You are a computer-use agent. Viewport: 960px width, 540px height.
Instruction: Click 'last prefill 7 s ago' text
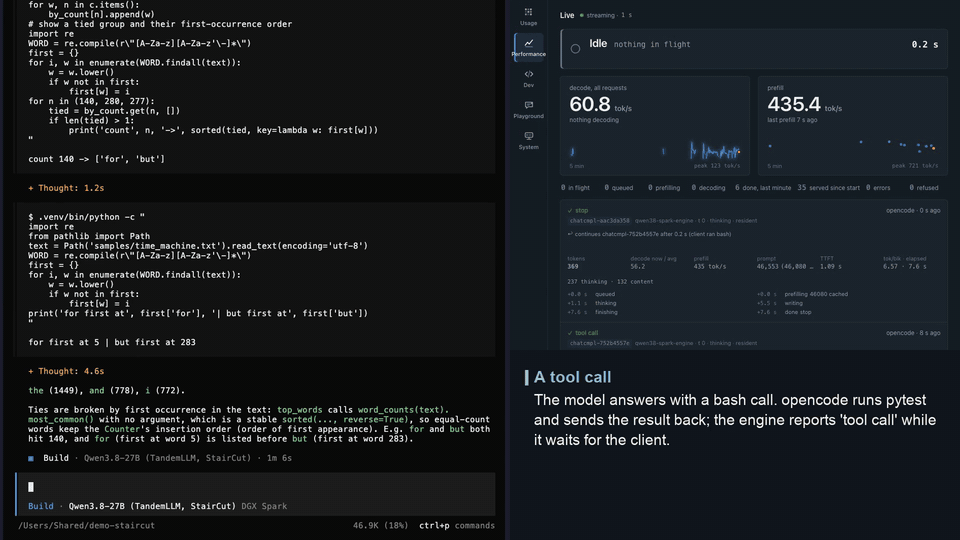click(792, 120)
